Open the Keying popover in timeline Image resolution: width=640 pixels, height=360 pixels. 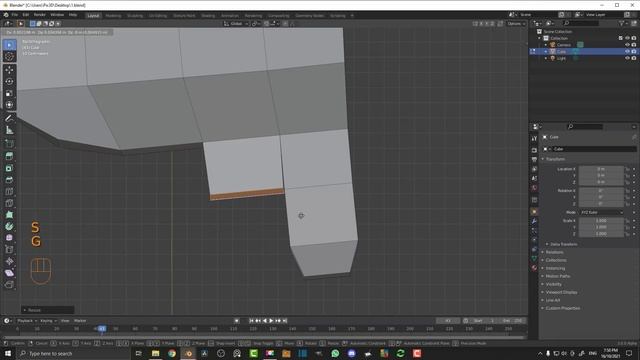click(48, 321)
